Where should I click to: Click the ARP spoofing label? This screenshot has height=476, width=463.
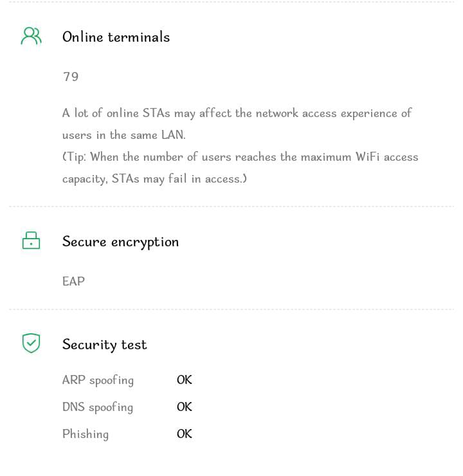click(x=98, y=380)
